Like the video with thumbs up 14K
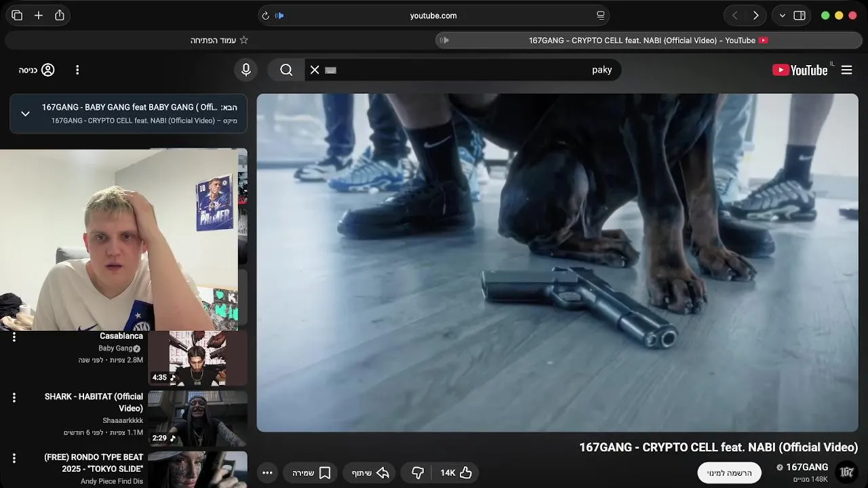The image size is (868, 488). point(456,472)
